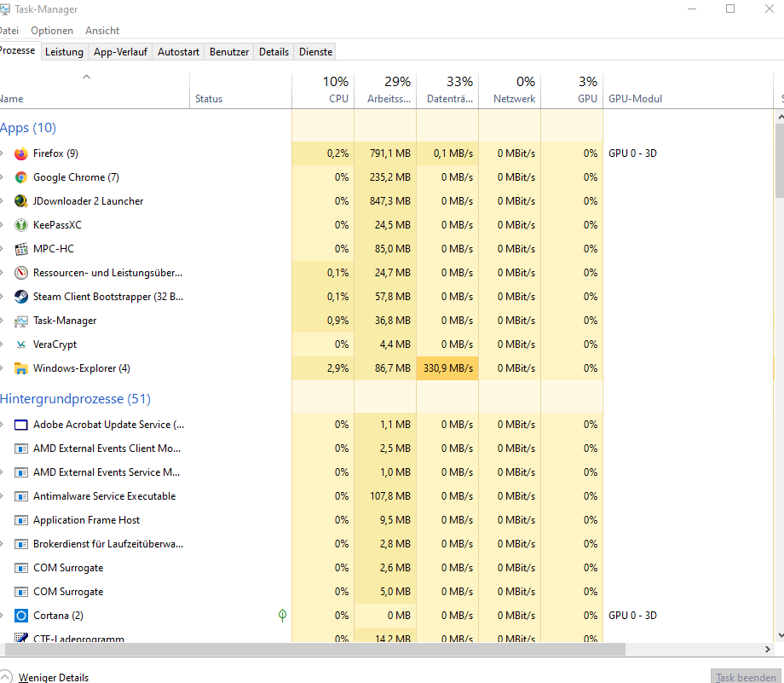784x683 pixels.
Task: Click the Steam Client Bootstrapper icon
Action: tap(21, 297)
